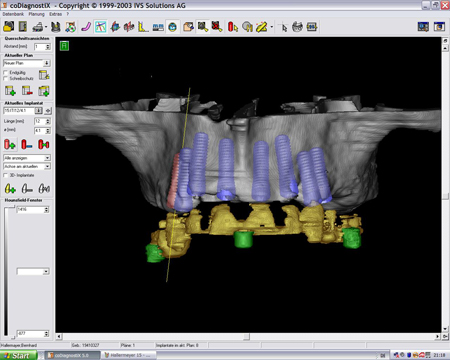Click the add new plan icon
450x360 pixels.
click(10, 91)
